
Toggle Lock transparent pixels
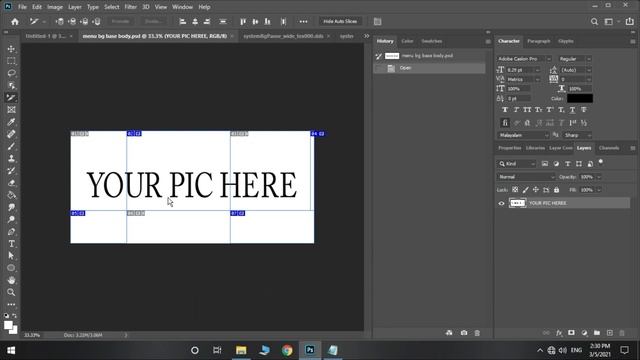515,190
